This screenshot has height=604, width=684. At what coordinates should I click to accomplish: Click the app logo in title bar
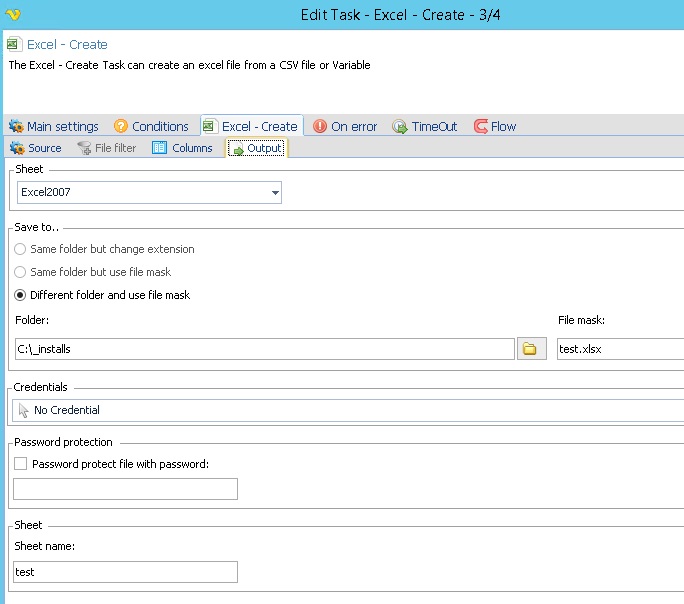coord(11,15)
